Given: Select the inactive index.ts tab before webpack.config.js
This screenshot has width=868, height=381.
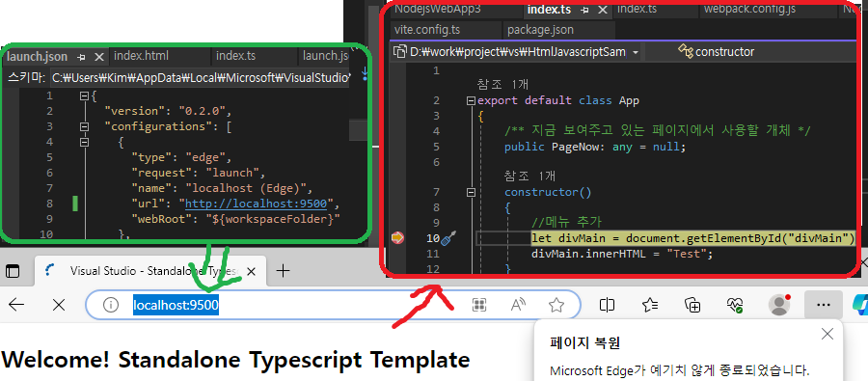Looking at the screenshot, I should pos(637,9).
